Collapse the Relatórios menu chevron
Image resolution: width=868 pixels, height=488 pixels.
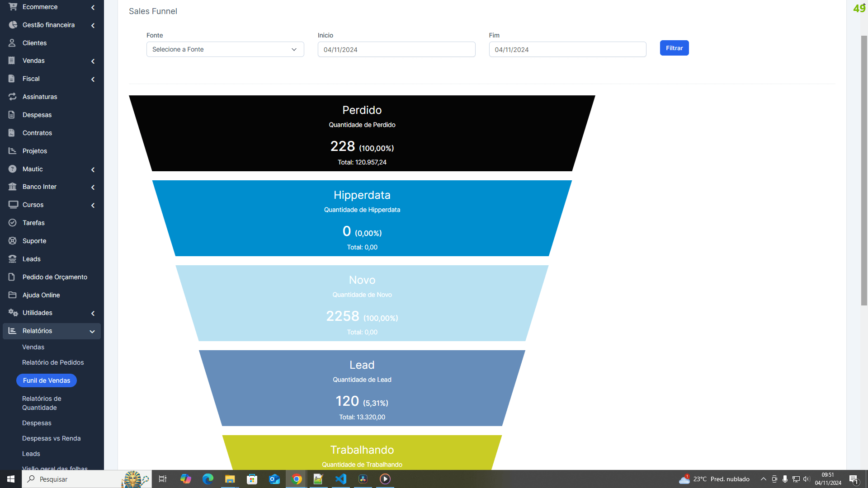pyautogui.click(x=92, y=331)
